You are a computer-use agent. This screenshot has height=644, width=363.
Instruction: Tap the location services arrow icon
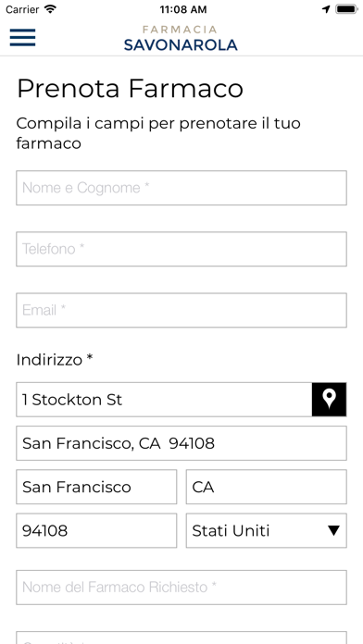coord(326,9)
